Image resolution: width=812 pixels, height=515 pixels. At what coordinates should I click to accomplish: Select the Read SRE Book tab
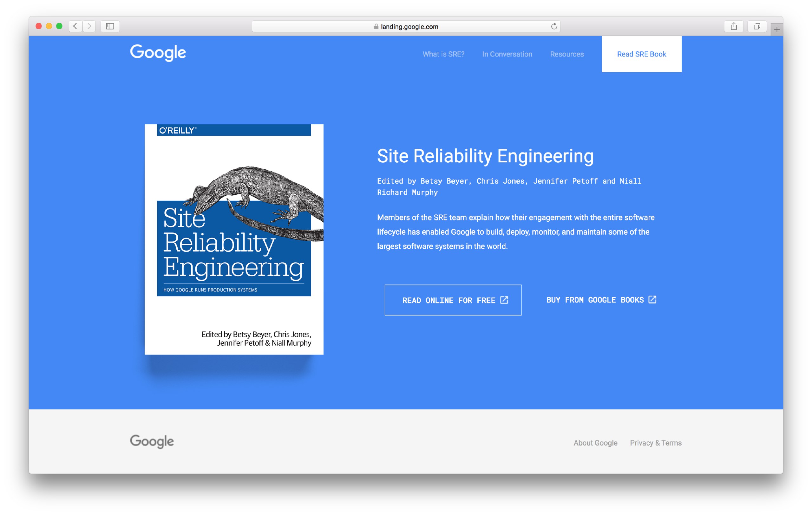641,54
